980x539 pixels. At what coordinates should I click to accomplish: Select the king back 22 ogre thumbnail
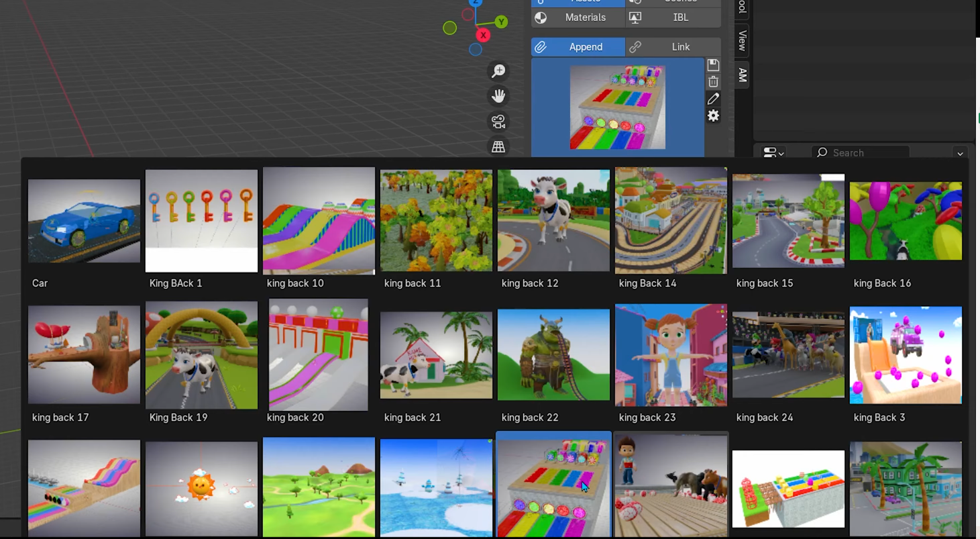pyautogui.click(x=553, y=354)
